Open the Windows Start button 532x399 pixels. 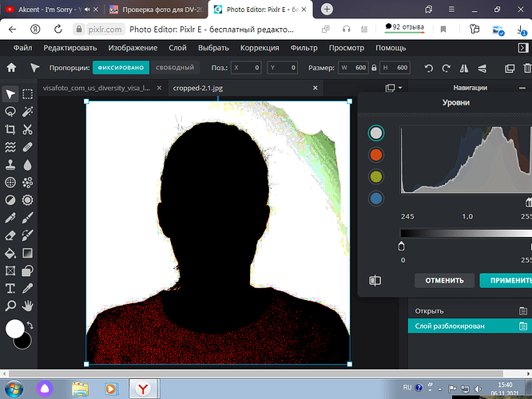(14, 389)
